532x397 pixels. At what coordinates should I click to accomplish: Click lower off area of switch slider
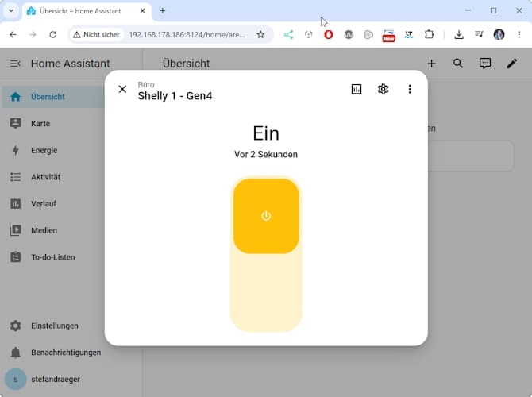click(266, 292)
